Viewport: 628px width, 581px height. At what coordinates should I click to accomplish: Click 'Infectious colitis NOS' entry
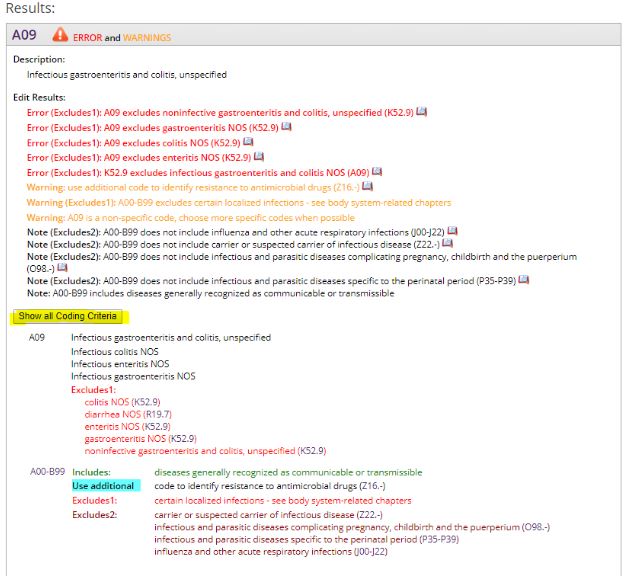tap(115, 352)
